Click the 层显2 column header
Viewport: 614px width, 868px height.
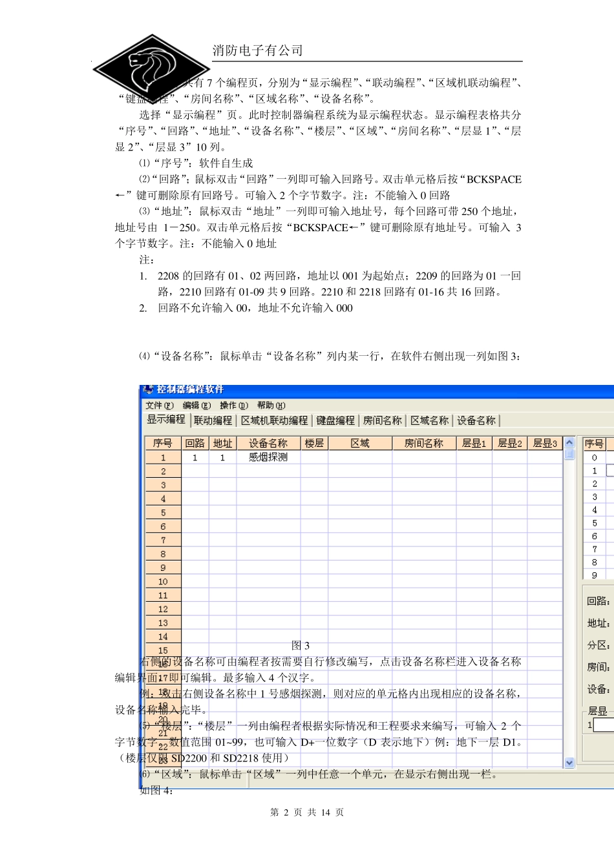coord(509,443)
